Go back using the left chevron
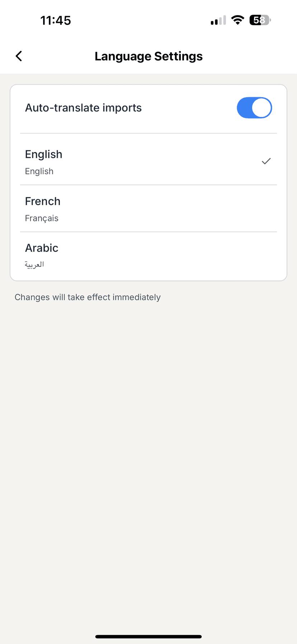 coord(19,56)
